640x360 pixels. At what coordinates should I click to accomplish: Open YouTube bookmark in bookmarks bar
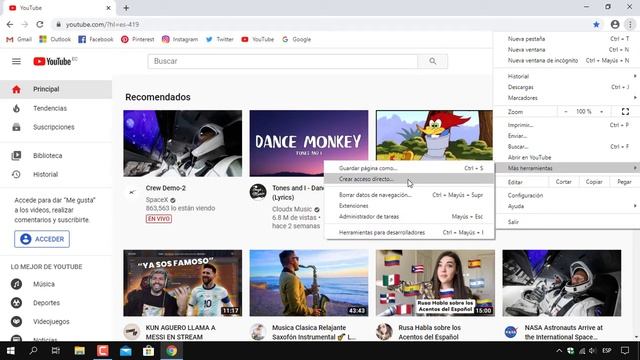258,39
